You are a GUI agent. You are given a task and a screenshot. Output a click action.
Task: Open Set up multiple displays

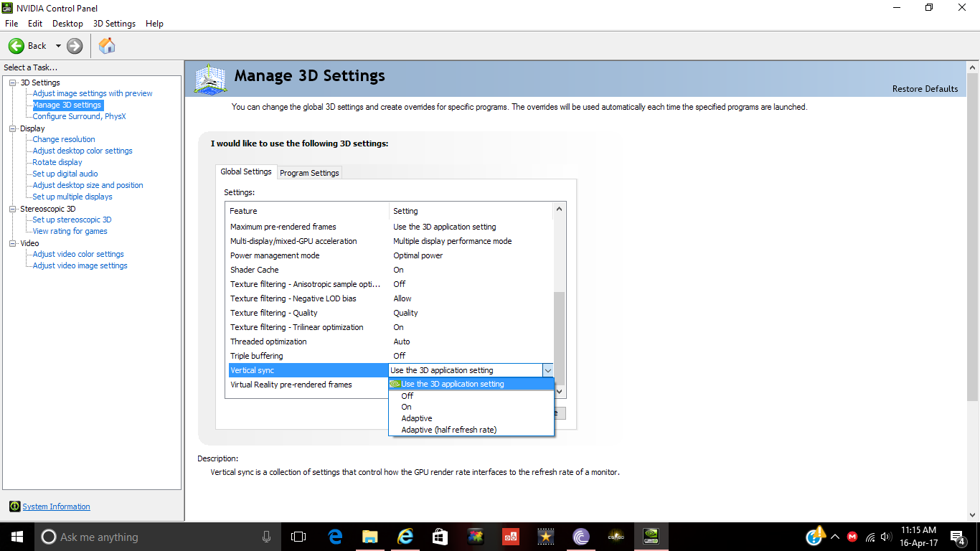click(x=72, y=197)
